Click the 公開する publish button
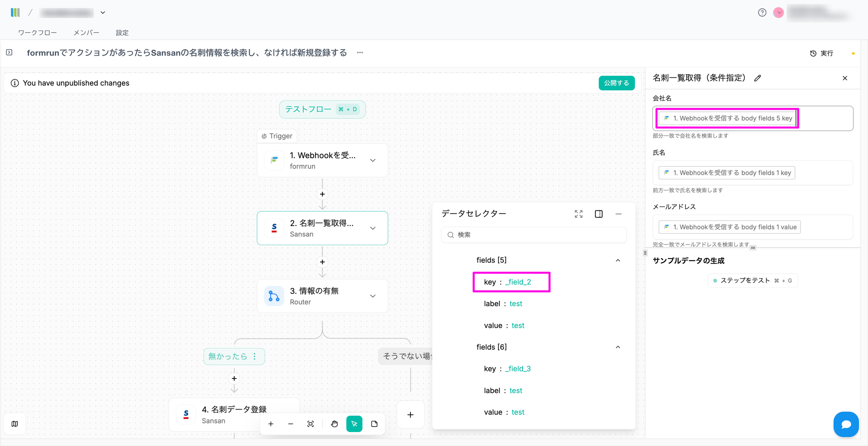 coord(616,83)
